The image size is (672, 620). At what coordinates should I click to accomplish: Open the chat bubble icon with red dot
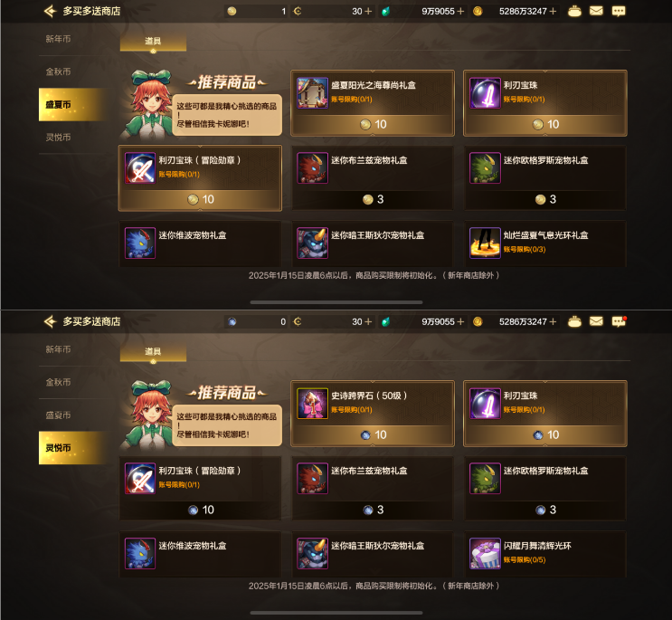[619, 321]
